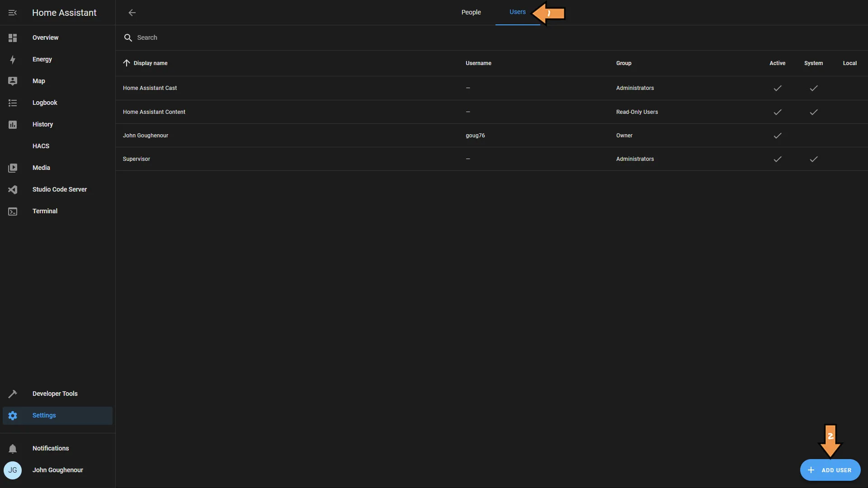
Task: Toggle active status for Supervisor
Action: [x=778, y=159]
